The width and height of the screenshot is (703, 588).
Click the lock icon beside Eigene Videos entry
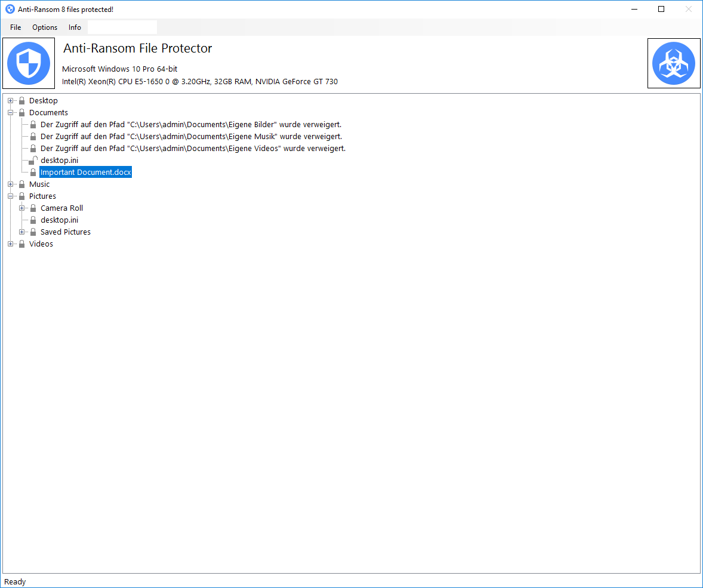[x=33, y=148]
